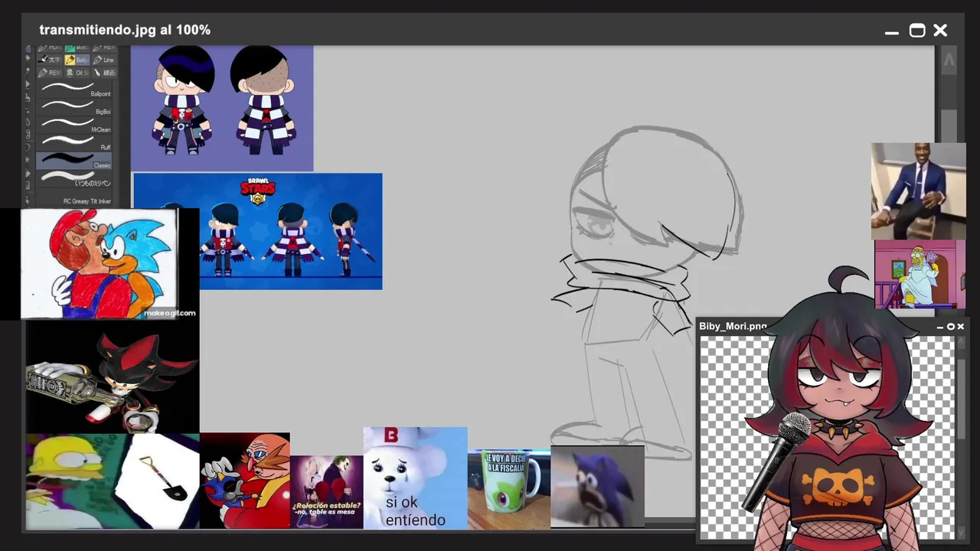Click the blurry screaming Sonic image
The height and width of the screenshot is (551, 980).
[597, 487]
